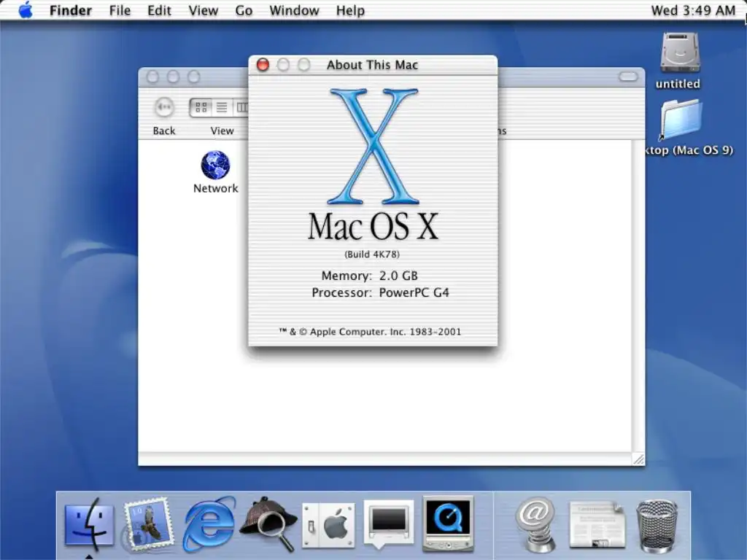Open the File menu
The image size is (747, 560).
coord(120,10)
